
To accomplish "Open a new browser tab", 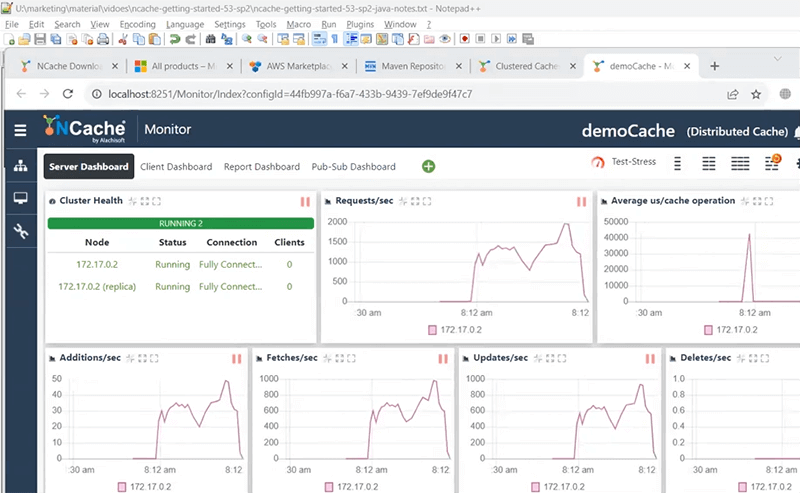I will 714,66.
